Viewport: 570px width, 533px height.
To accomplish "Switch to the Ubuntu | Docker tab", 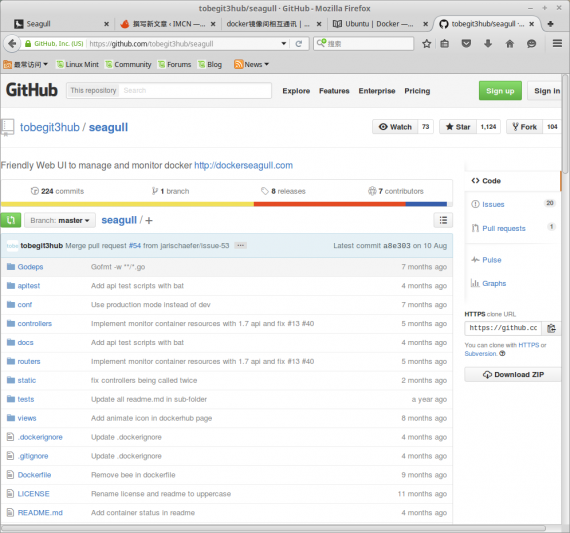I will (378, 24).
